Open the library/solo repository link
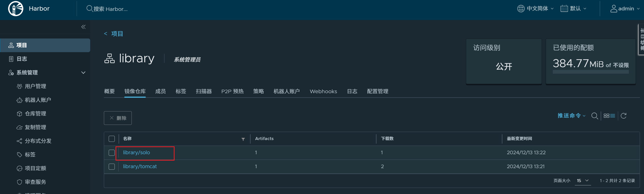Image resolution: width=644 pixels, height=194 pixels. (x=137, y=153)
